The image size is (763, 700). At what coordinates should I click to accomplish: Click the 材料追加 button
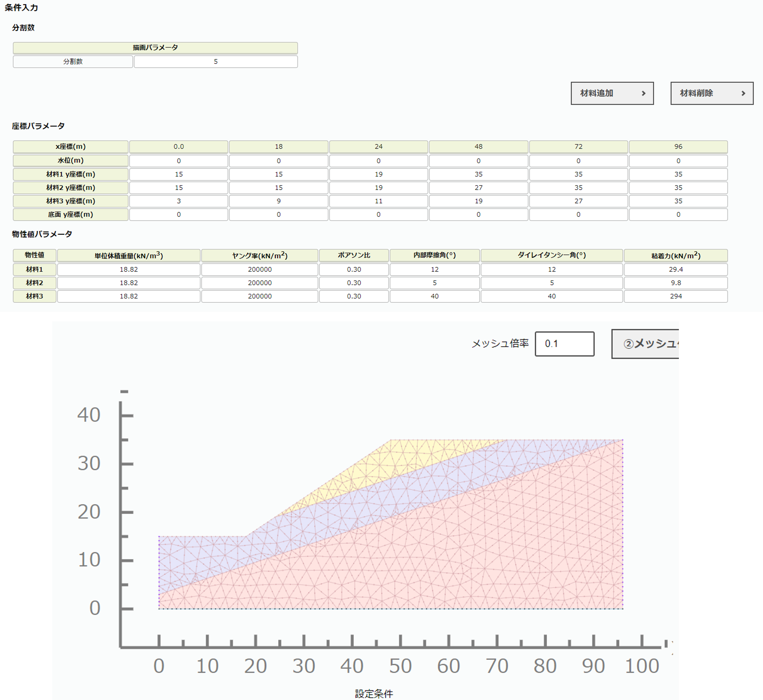pyautogui.click(x=612, y=93)
